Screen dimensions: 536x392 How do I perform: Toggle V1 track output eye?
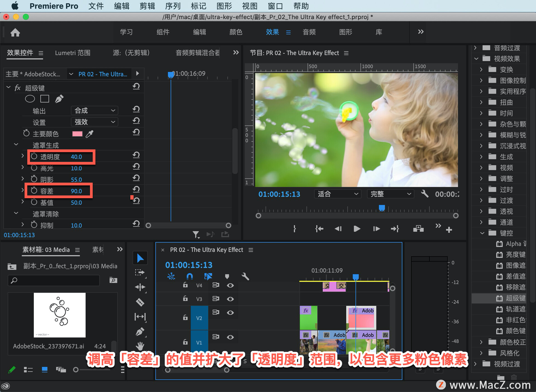coord(230,337)
